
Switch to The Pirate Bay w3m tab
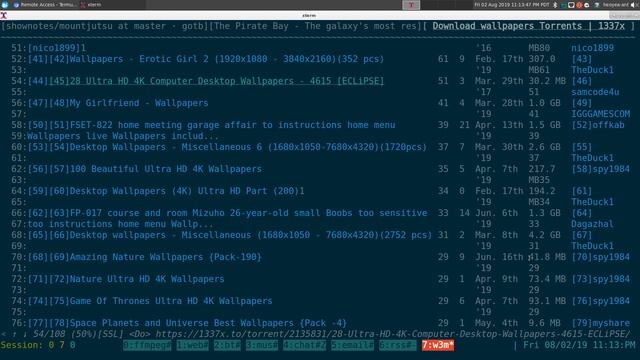(316, 26)
